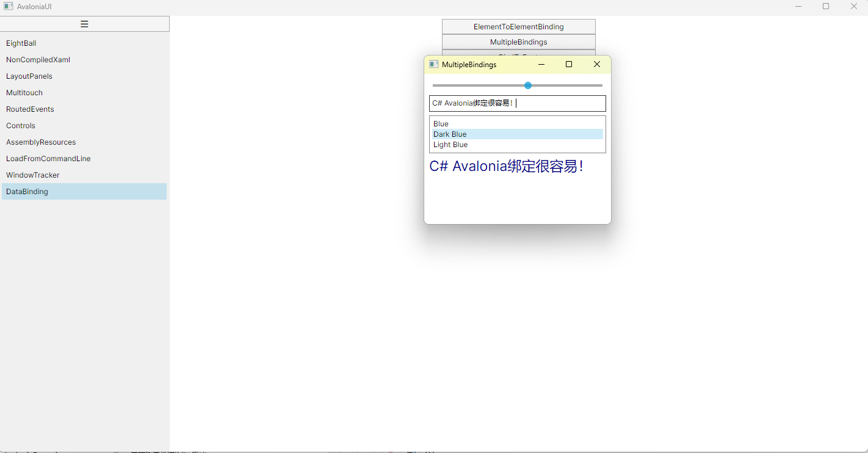Select Dark Blue in the color list
The height and width of the screenshot is (453, 868).
[518, 134]
